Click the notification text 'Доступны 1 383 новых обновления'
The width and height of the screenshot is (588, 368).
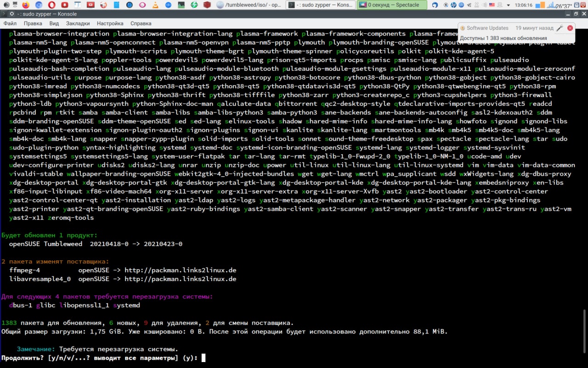pos(503,38)
